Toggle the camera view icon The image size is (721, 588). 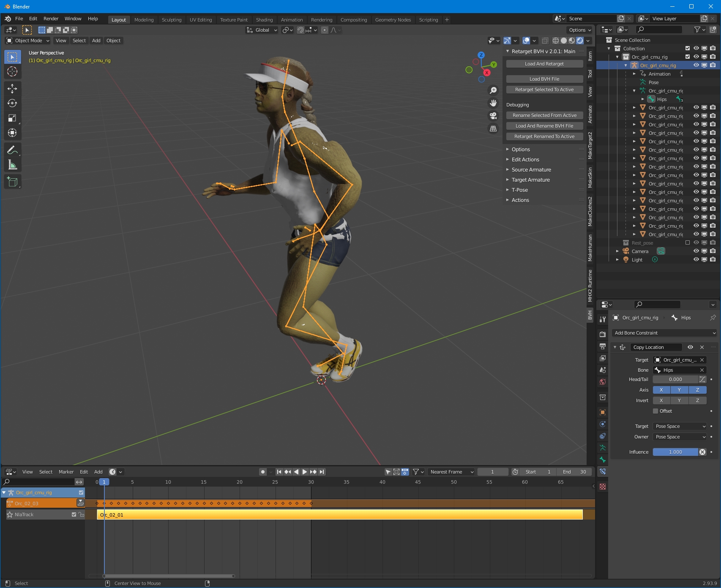[493, 116]
